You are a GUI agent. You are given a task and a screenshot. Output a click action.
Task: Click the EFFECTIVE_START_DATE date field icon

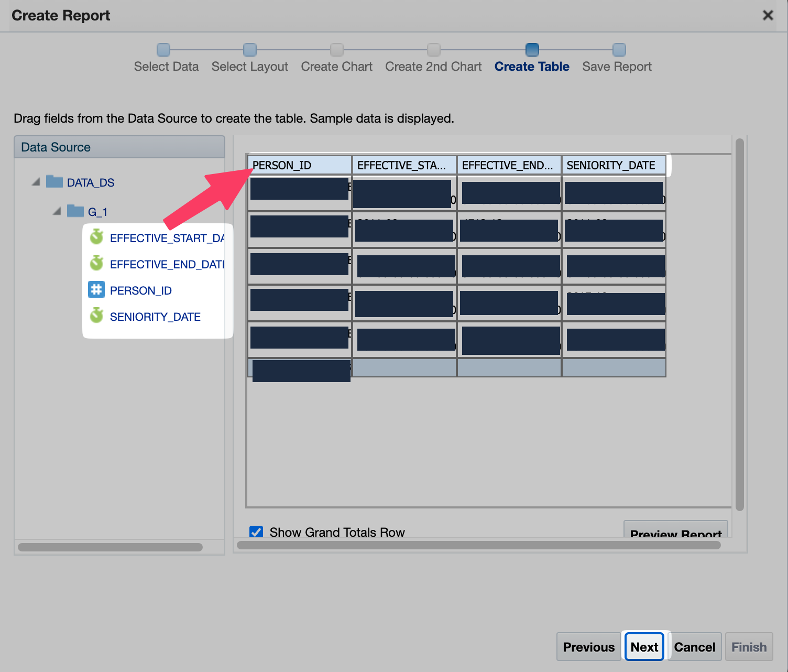point(96,237)
